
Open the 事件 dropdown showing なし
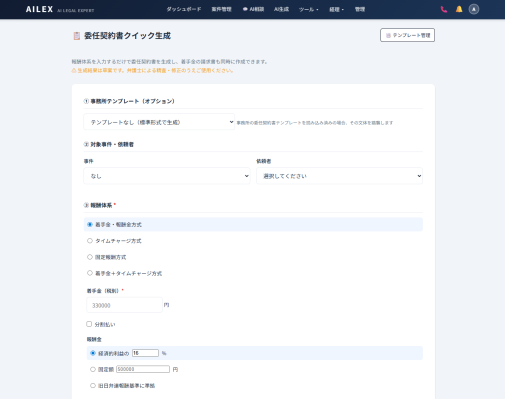[x=167, y=176]
